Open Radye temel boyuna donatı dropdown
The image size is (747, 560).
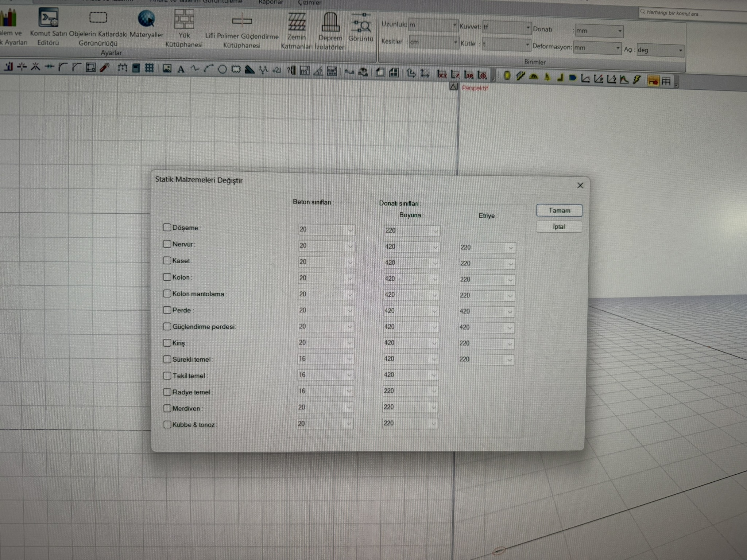pyautogui.click(x=410, y=391)
